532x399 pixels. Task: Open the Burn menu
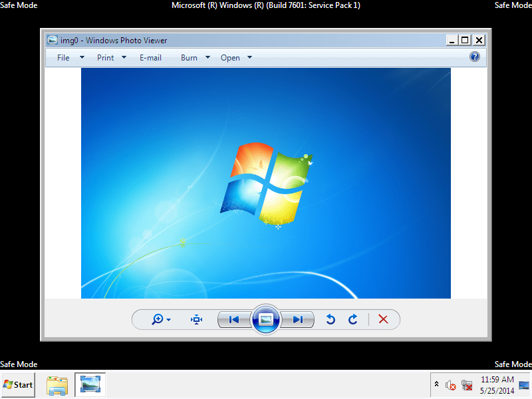(189, 58)
